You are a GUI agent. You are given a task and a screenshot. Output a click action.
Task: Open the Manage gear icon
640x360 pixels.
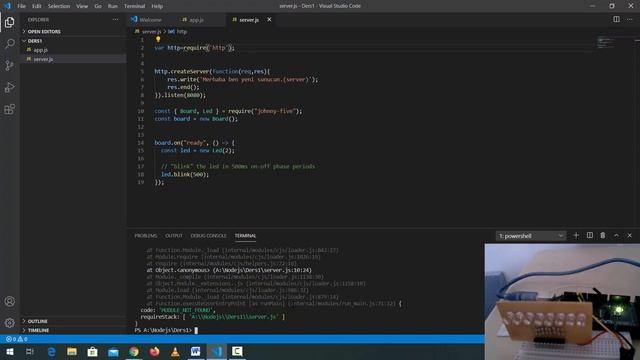[x=9, y=323]
